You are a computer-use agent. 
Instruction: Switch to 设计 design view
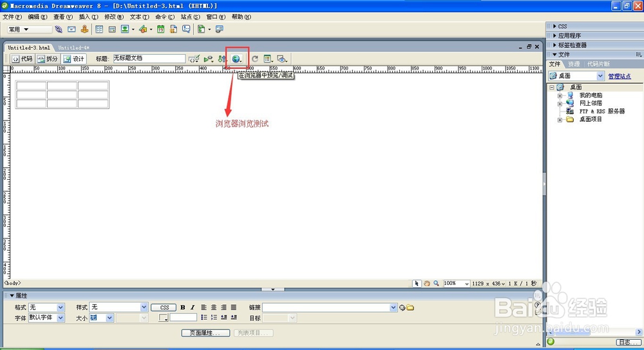point(74,59)
